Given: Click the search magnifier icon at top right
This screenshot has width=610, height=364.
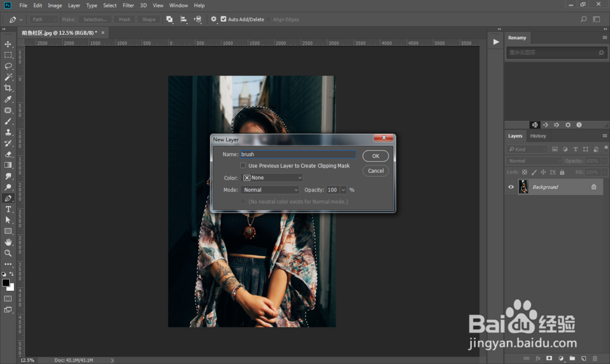Looking at the screenshot, I should click(584, 19).
